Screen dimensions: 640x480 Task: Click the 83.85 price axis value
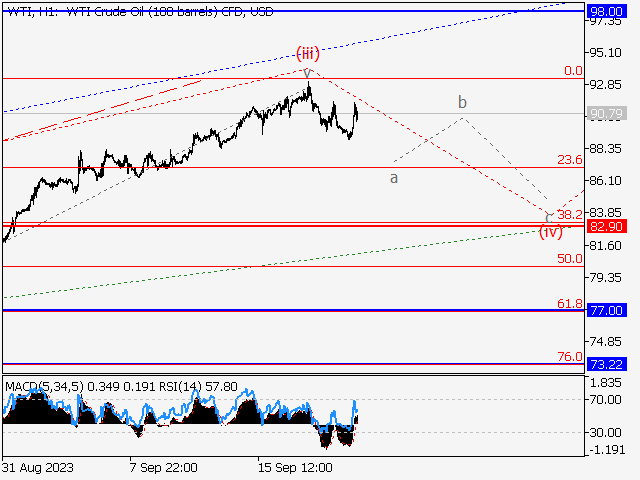pyautogui.click(x=605, y=213)
